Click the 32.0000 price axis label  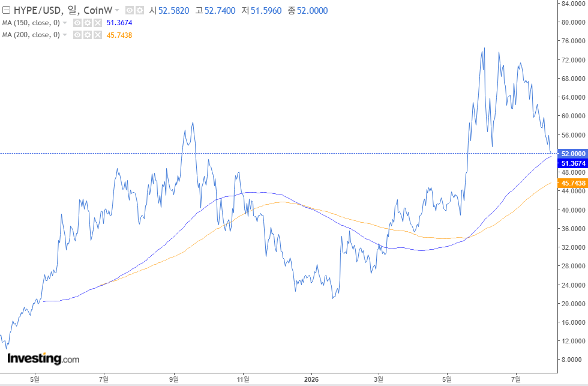[x=573, y=247]
